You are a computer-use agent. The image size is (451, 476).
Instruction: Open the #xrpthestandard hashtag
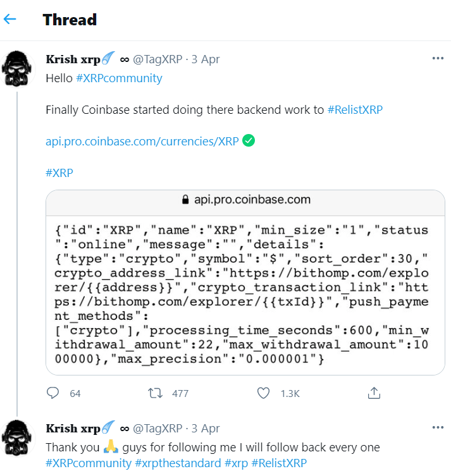coord(178,463)
